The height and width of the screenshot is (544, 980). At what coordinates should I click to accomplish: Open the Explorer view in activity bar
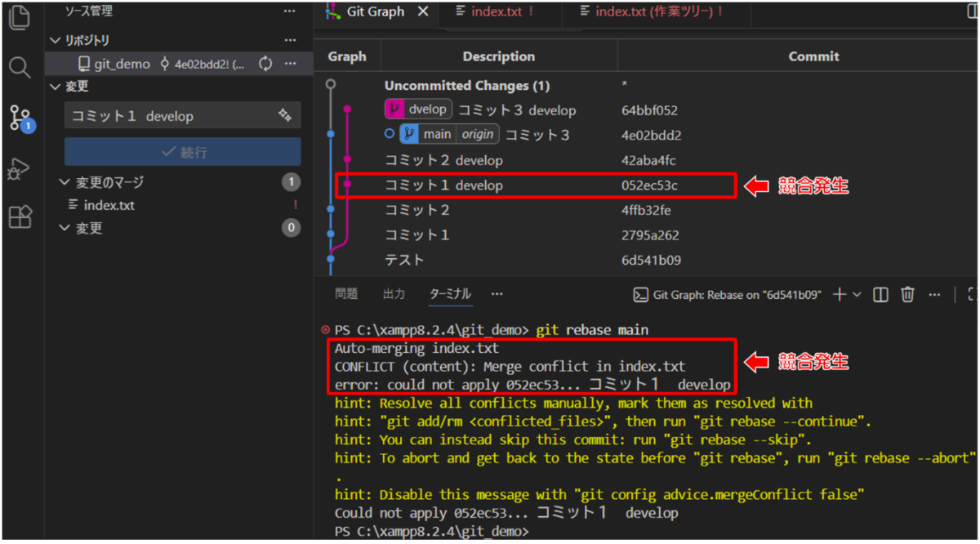point(20,18)
